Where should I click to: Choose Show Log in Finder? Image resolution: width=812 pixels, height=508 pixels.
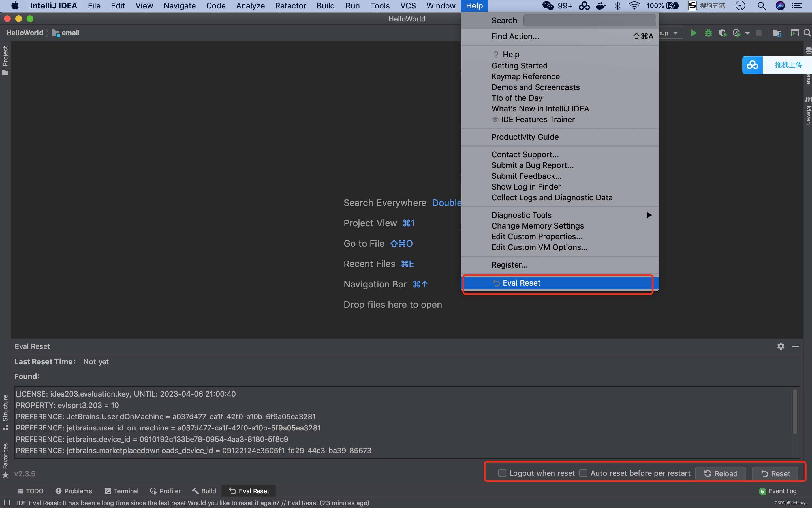tap(560, 186)
